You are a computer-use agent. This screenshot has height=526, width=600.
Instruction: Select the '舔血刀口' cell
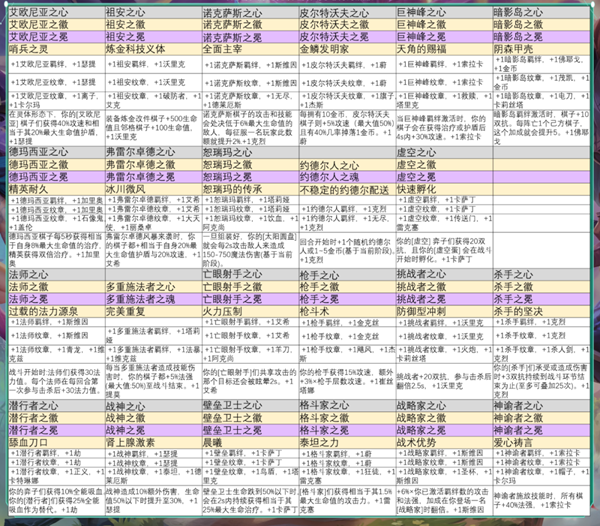point(57,443)
